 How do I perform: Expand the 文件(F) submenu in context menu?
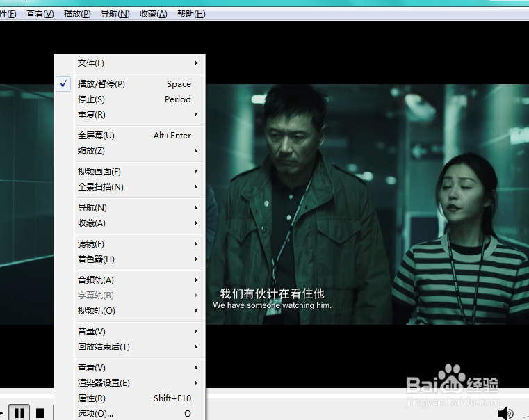pos(129,63)
